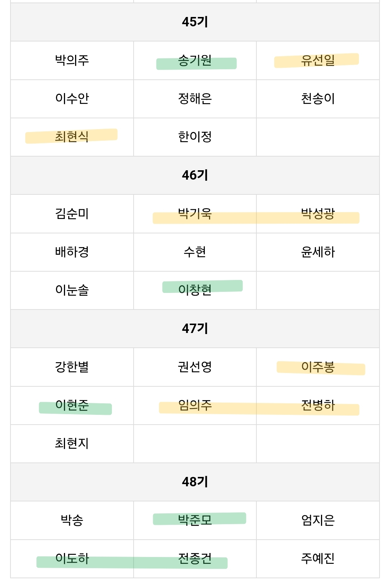The height and width of the screenshot is (588, 390).
Task: Choose 최현지 in the 47기 section
Action: coord(72,443)
